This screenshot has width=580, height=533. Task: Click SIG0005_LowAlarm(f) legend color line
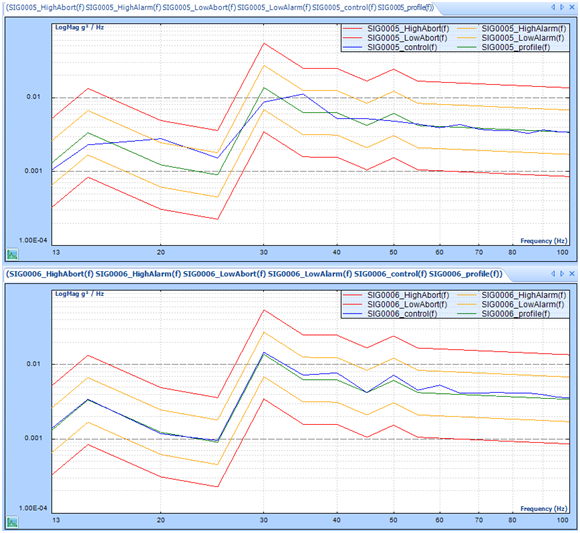coord(467,38)
